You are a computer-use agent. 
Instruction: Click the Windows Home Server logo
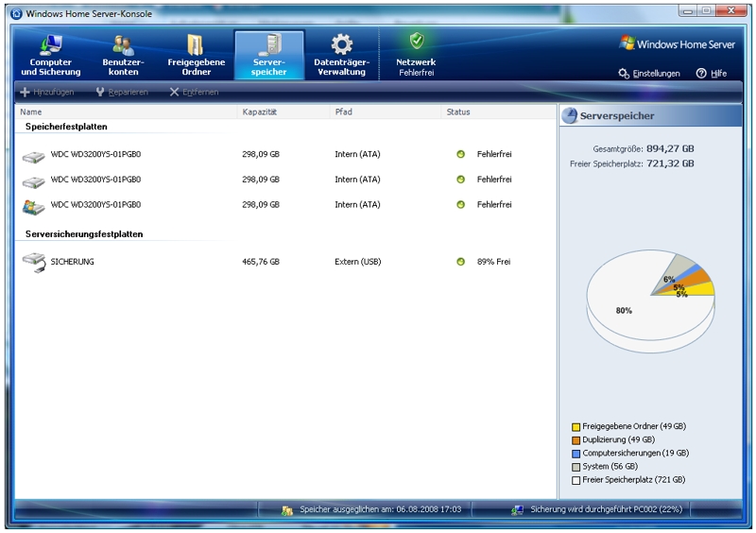coord(677,43)
